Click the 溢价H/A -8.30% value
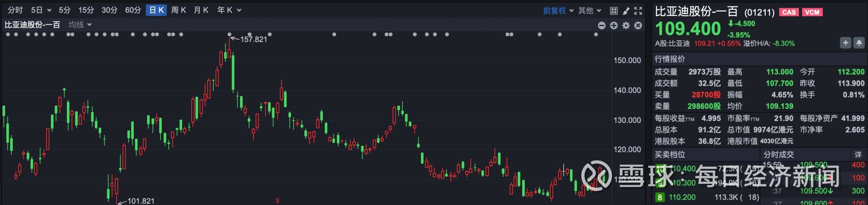The image size is (868, 205). 783,43
